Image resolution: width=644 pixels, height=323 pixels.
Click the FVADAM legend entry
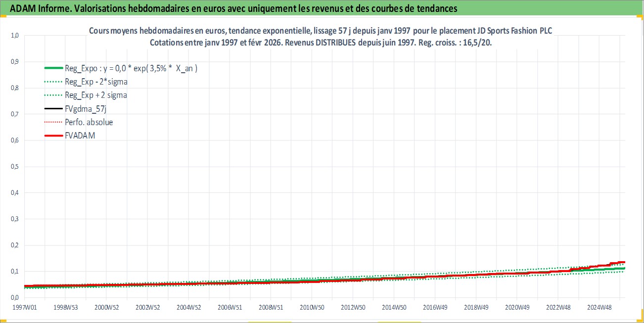pos(69,136)
